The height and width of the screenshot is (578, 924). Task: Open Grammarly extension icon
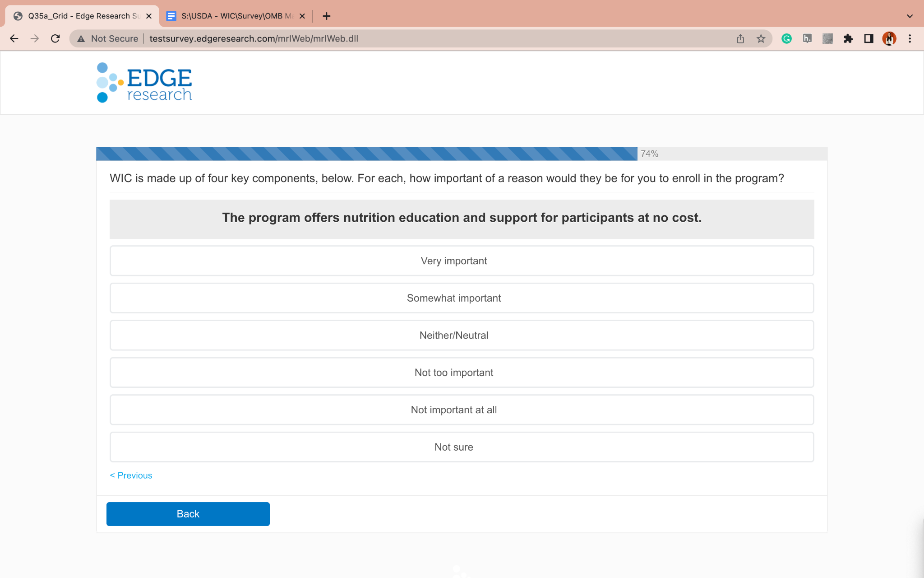[x=786, y=39]
